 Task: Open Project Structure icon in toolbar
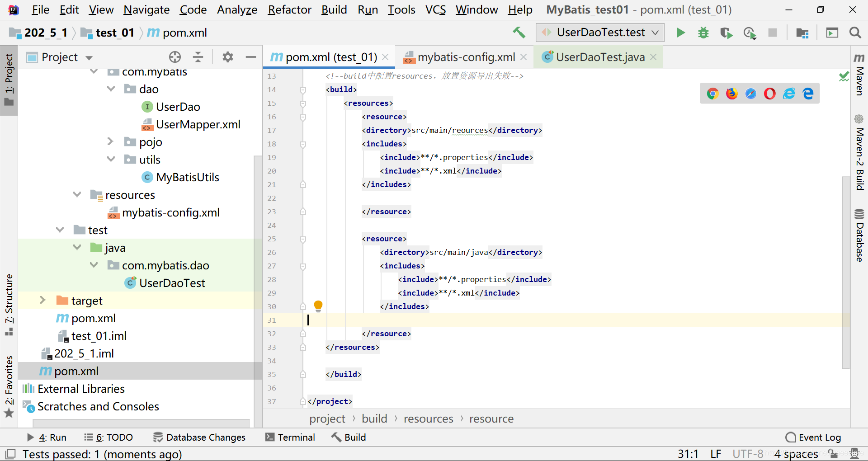(802, 33)
